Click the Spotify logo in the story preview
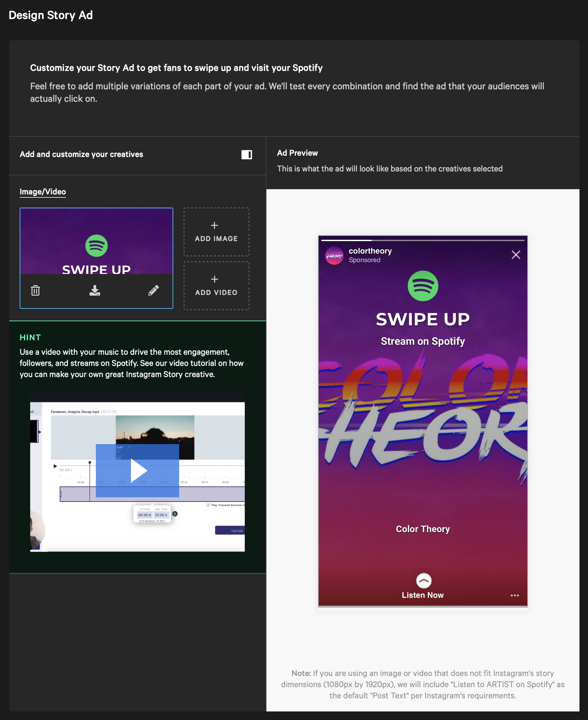 pyautogui.click(x=422, y=286)
